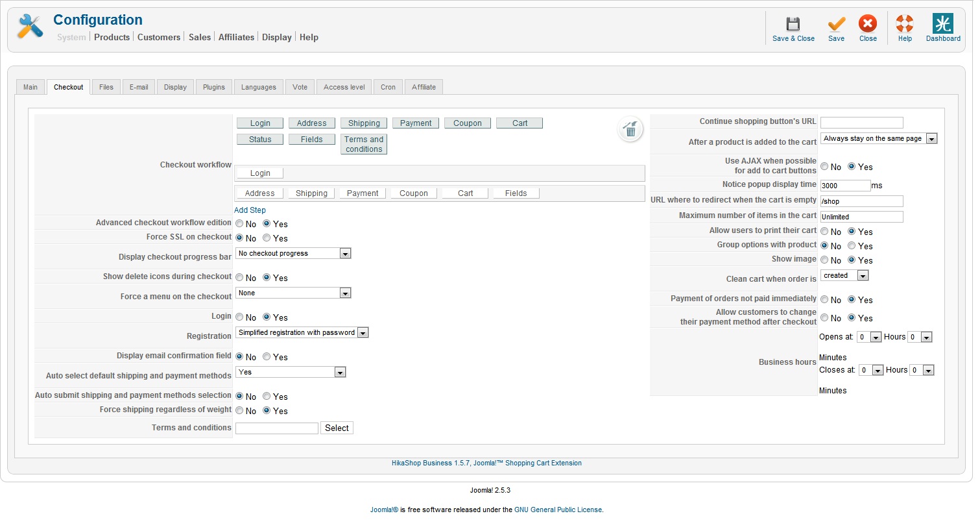Open the Display menu in header
The width and height of the screenshot is (980, 529).
(x=277, y=38)
